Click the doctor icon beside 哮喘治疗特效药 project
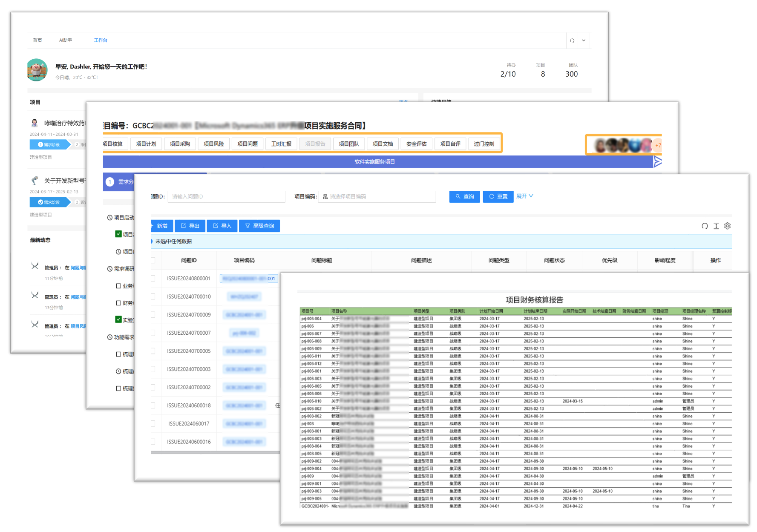 (35, 123)
